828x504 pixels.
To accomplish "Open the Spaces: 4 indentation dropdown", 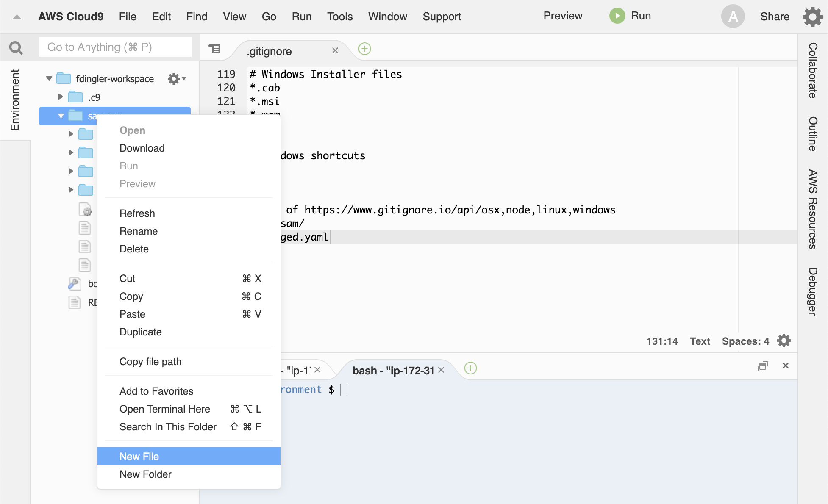I will coord(745,341).
